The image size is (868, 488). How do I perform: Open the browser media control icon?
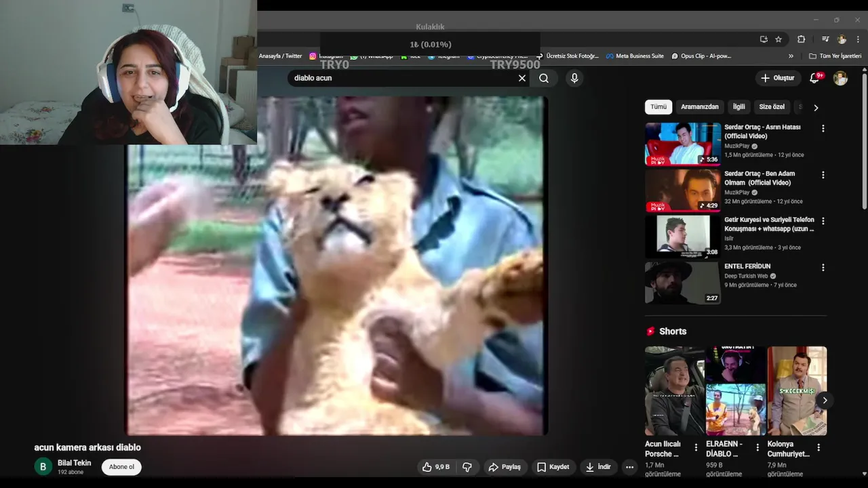825,39
